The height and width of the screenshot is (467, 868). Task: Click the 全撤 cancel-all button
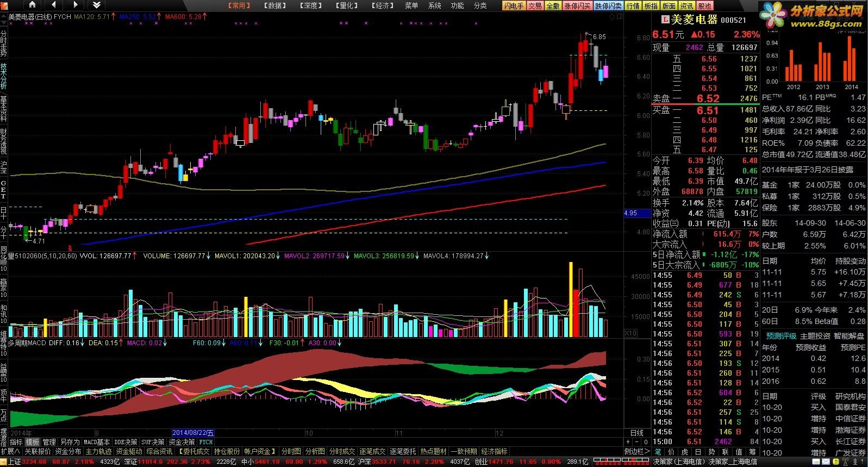[553, 5]
